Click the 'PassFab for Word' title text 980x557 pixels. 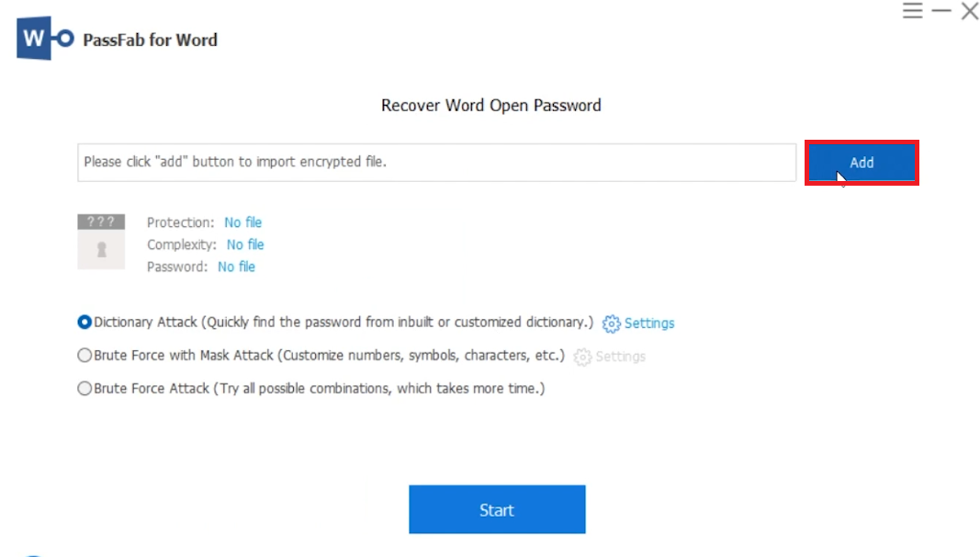click(x=151, y=40)
